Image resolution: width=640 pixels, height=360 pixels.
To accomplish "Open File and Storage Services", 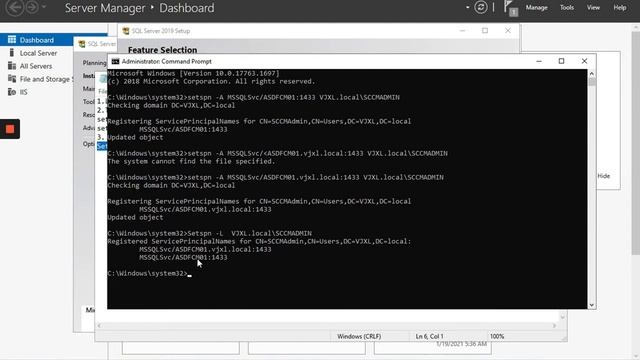I will click(46, 79).
